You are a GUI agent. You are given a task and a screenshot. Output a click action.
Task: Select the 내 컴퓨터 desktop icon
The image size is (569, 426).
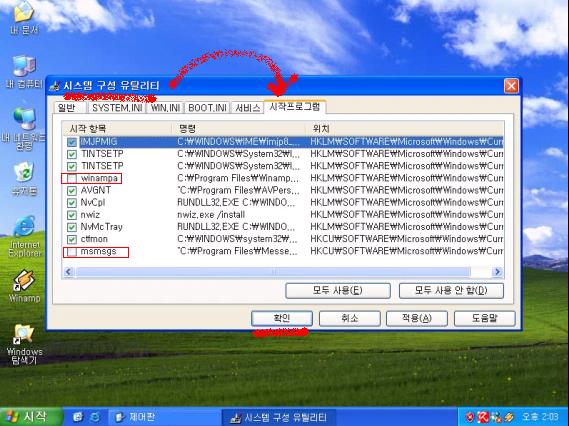pos(24,72)
